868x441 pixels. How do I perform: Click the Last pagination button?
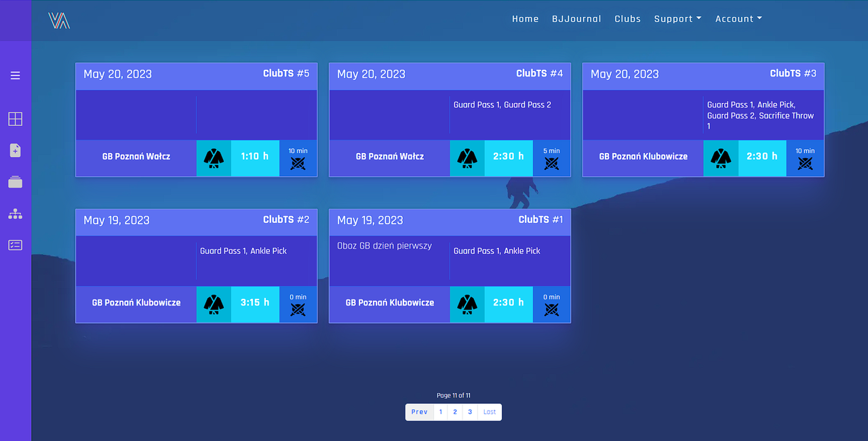click(x=489, y=412)
